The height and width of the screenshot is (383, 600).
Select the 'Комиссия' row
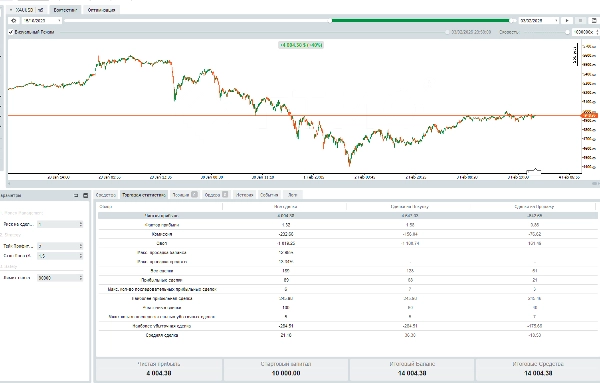click(347, 234)
